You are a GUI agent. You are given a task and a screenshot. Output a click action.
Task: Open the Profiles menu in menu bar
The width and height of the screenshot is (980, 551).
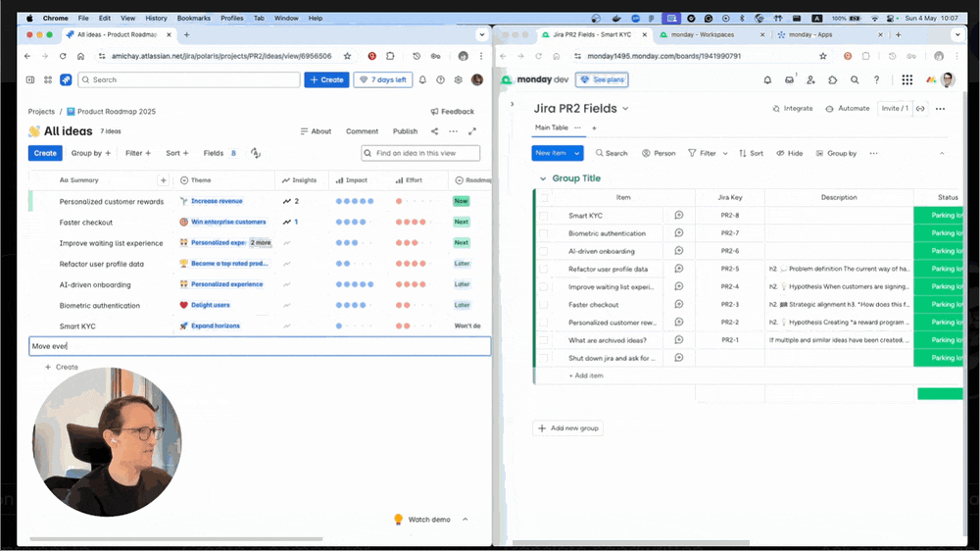(232, 18)
